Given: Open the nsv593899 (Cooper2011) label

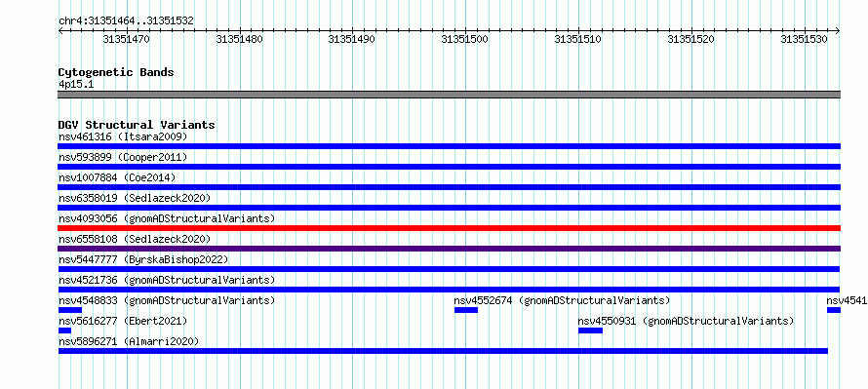Looking at the screenshot, I should [x=123, y=157].
